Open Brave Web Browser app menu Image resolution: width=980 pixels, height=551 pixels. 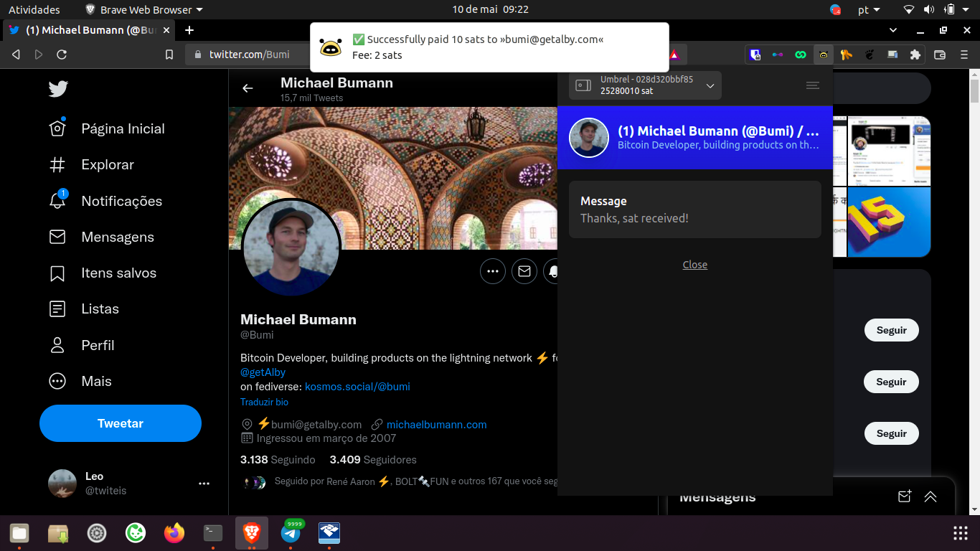click(144, 10)
